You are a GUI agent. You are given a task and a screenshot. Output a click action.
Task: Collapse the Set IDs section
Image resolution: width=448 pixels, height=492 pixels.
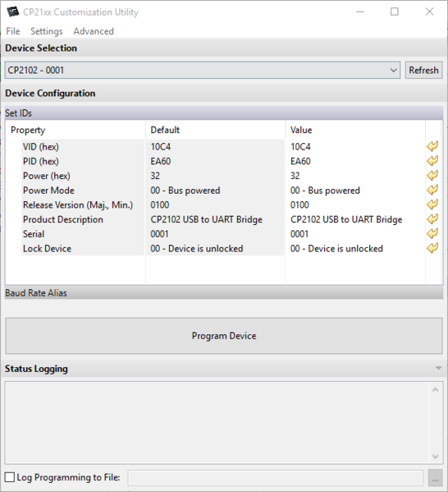[x=224, y=113]
